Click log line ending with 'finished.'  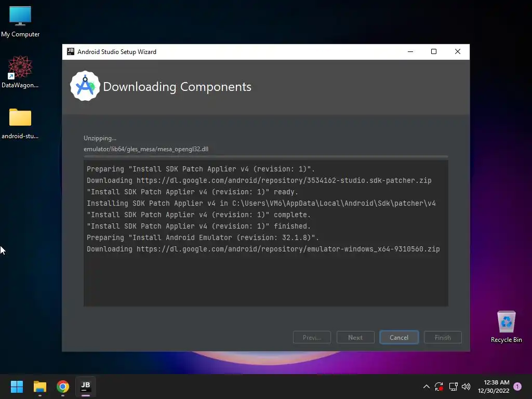pyautogui.click(x=198, y=227)
